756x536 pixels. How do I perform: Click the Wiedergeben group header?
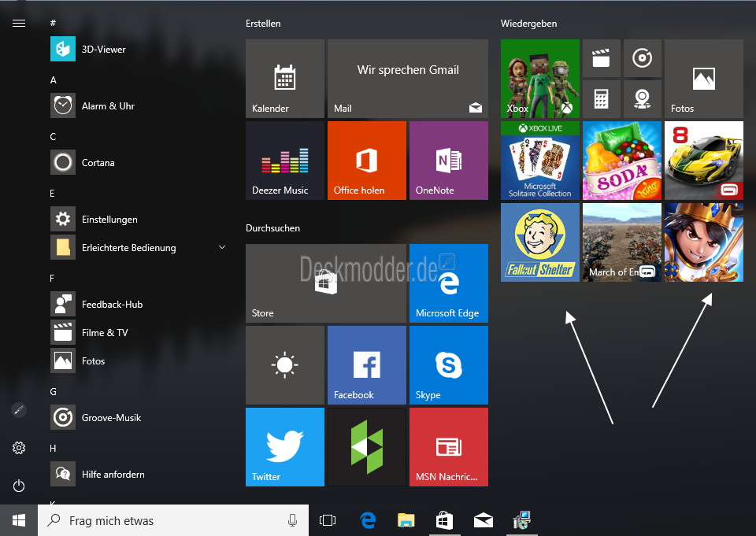coord(529,23)
